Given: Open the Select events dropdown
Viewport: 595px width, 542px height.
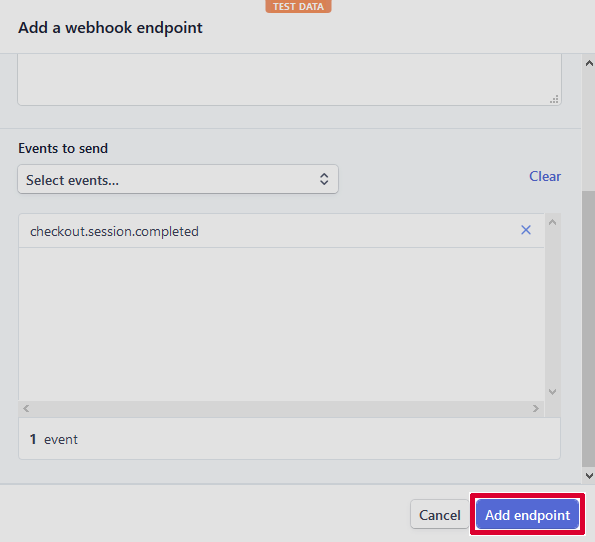Looking at the screenshot, I should [178, 179].
